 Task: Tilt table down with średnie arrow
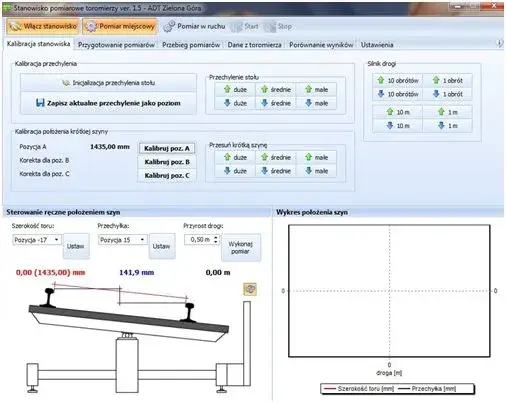[x=276, y=103]
